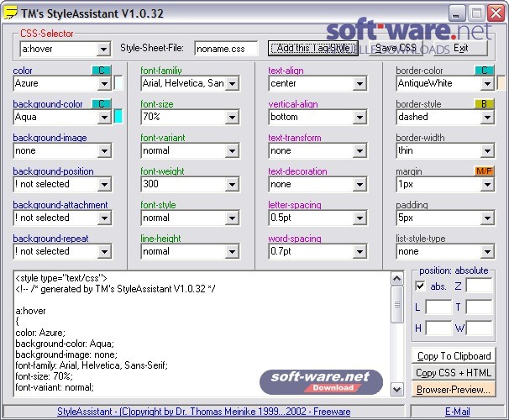Open the color dropdown showing Azure
Image resolution: width=509 pixels, height=420 pixels.
tap(104, 83)
